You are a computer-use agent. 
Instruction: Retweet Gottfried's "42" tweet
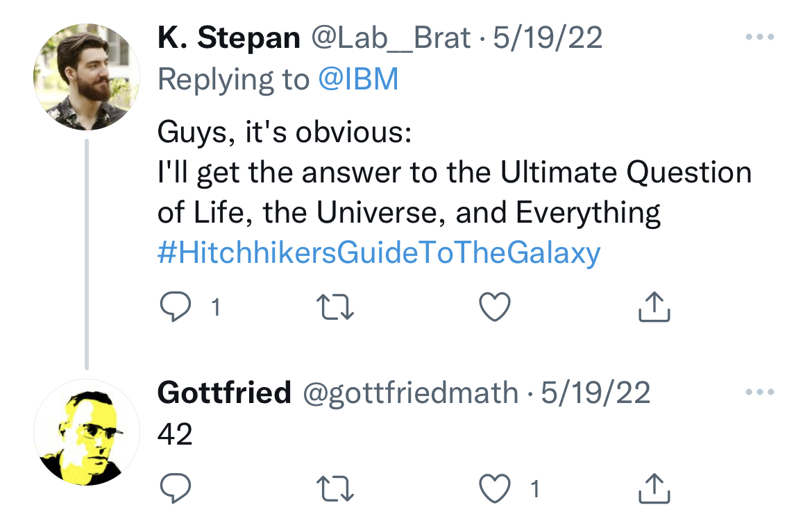(336, 490)
